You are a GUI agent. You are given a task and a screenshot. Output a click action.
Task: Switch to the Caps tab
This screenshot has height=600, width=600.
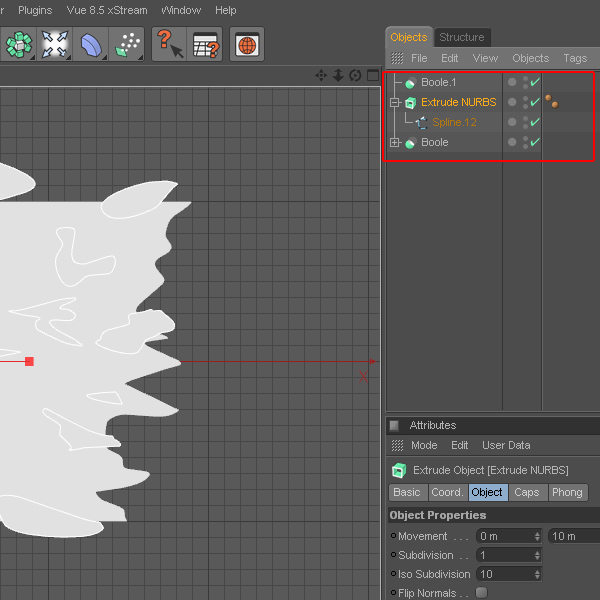528,492
